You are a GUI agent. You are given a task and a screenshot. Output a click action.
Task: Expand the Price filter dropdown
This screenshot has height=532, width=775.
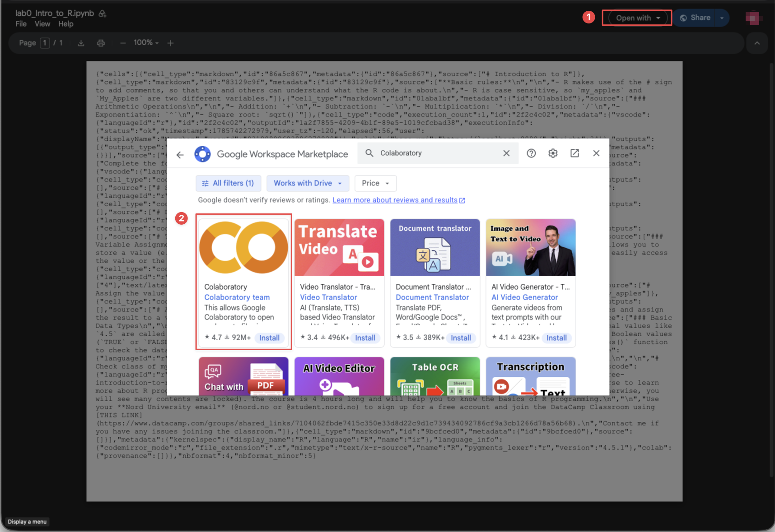[375, 183]
